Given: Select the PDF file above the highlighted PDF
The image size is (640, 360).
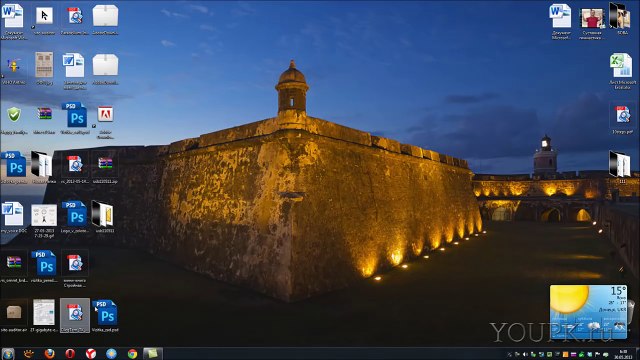Looking at the screenshot, I should coord(75,264).
